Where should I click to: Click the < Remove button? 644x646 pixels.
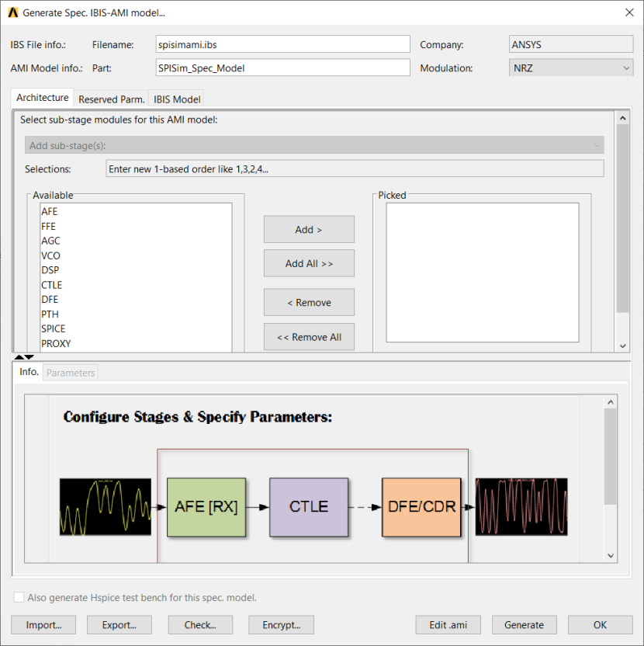309,302
